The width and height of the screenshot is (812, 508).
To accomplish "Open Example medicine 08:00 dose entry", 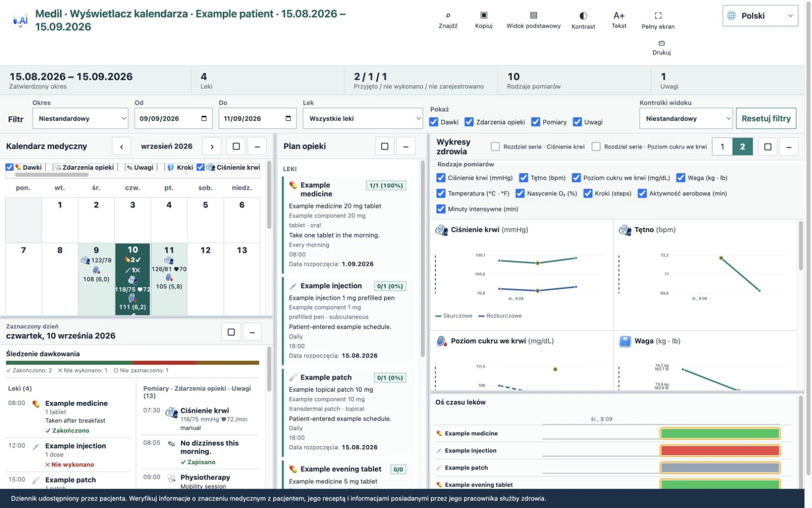I will pos(68,417).
